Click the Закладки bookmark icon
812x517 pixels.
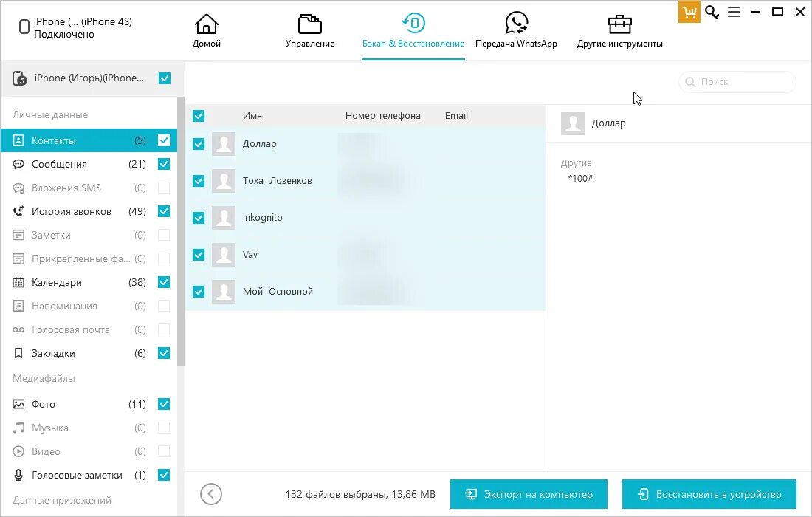coord(18,353)
